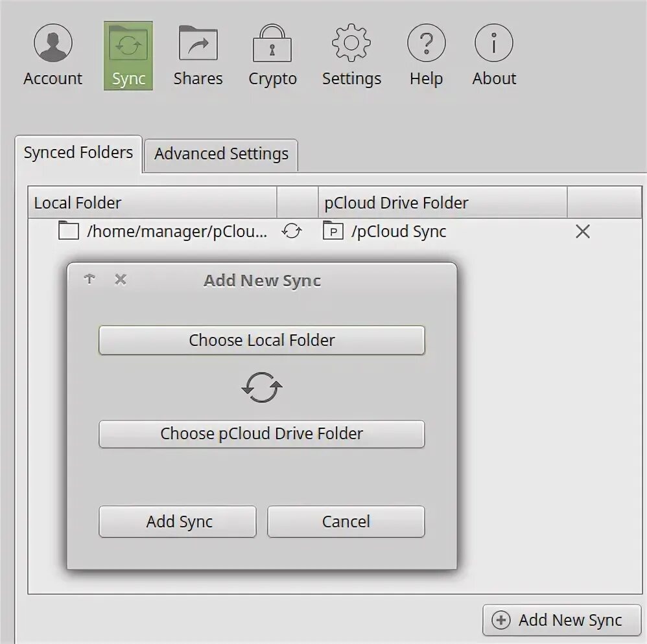
Task: Click the Local Folder column header
Action: pos(152,202)
